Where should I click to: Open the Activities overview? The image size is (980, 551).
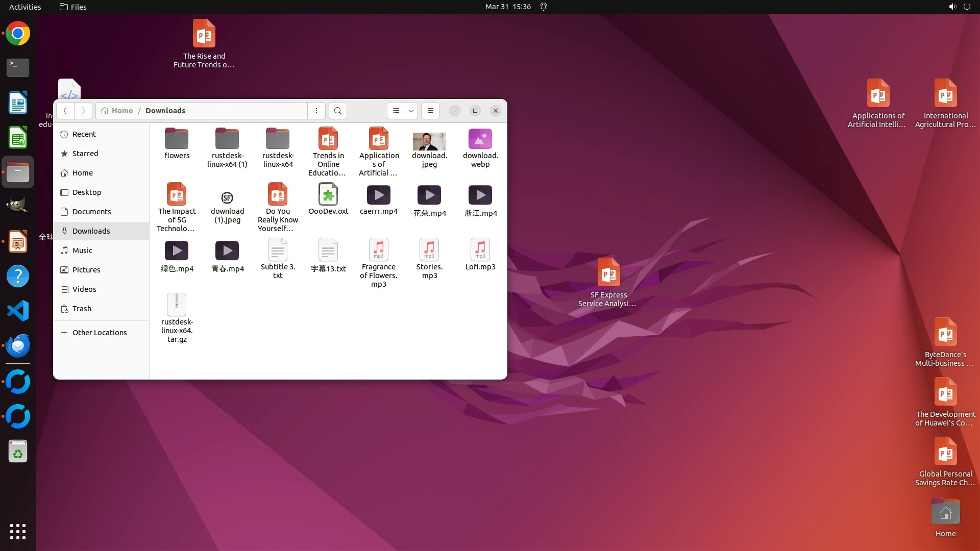pos(24,7)
